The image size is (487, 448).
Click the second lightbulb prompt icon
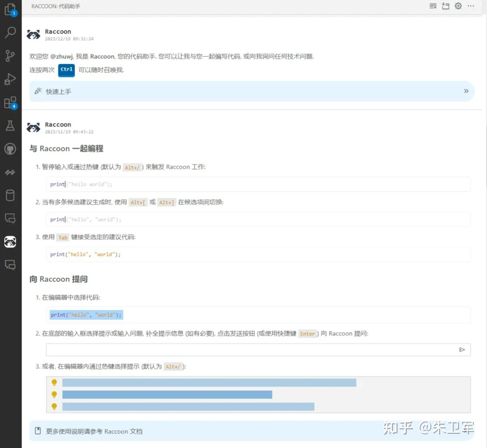click(54, 394)
